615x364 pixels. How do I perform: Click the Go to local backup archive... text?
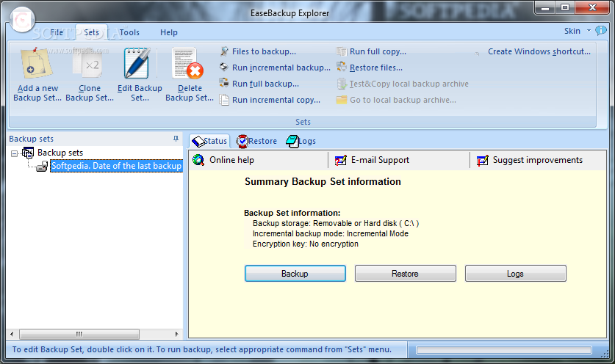(x=403, y=100)
